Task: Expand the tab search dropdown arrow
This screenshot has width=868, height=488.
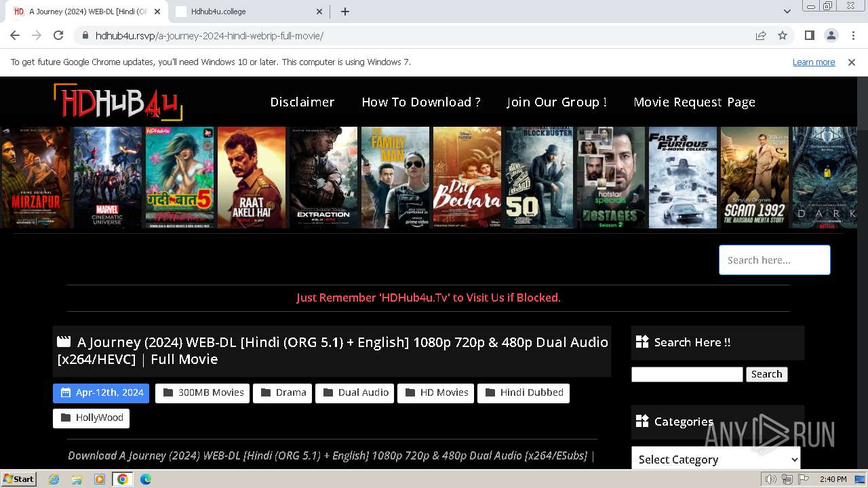Action: [787, 12]
